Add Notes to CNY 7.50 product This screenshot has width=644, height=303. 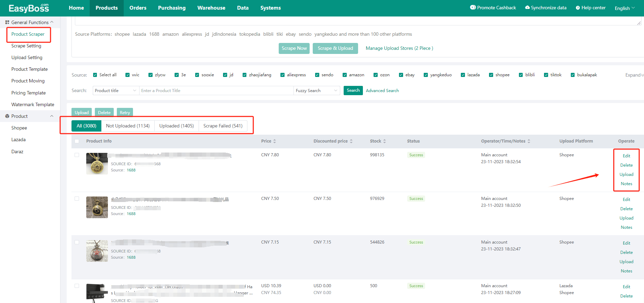[626, 227]
